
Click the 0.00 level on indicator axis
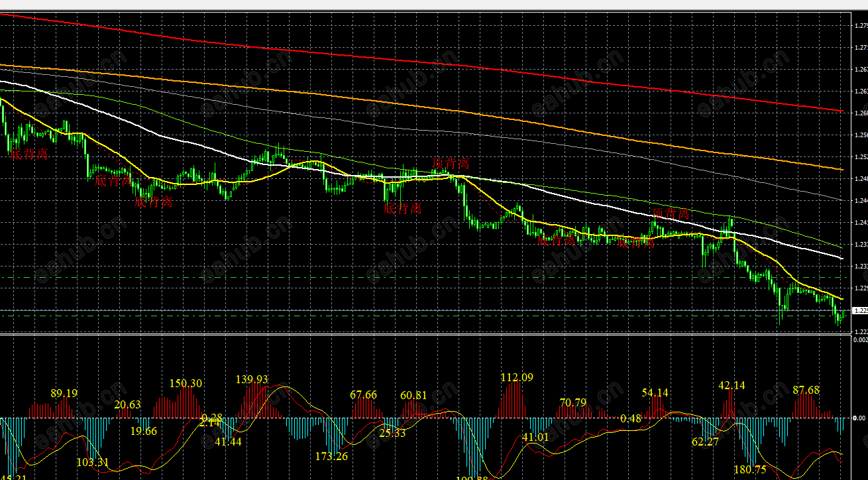pos(859,418)
